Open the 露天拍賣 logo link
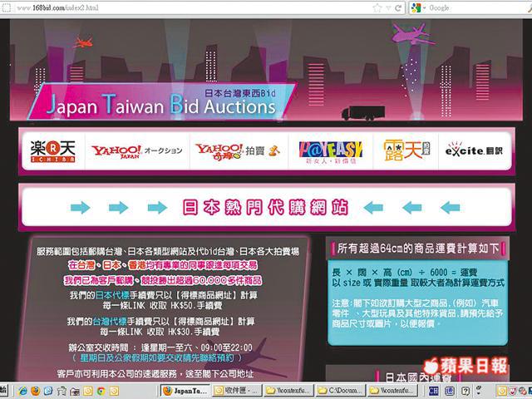The height and width of the screenshot is (399, 532). point(406,150)
